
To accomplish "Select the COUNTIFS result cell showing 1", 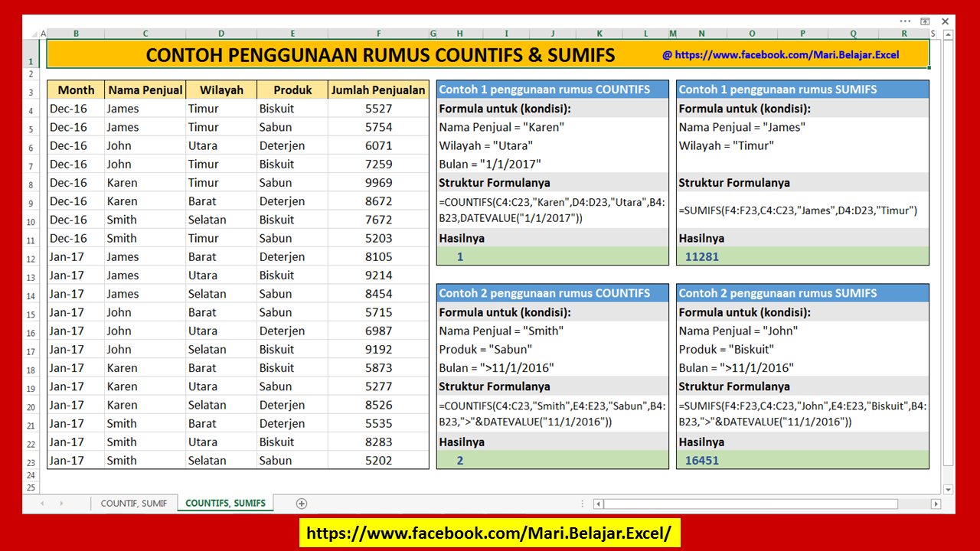I will point(552,256).
